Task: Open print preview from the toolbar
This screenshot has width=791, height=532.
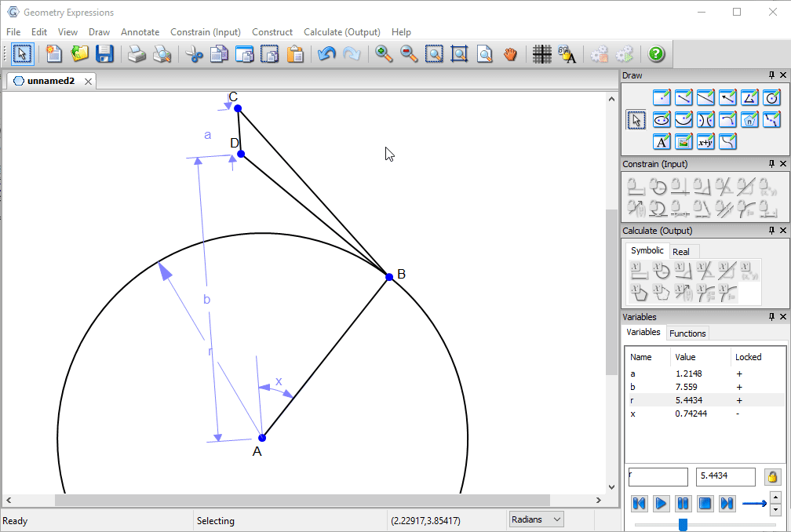Action: pyautogui.click(x=162, y=54)
